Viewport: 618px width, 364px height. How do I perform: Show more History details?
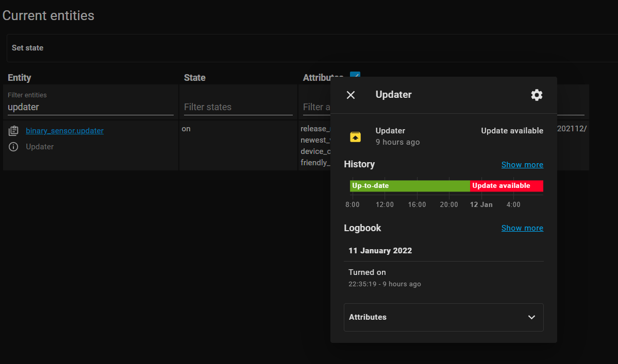tap(522, 165)
